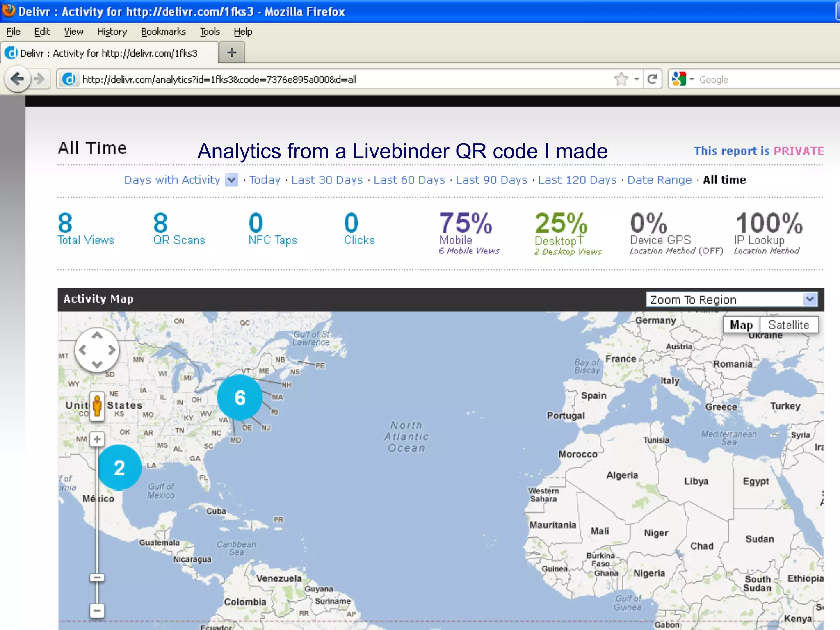Viewport: 840px width, 630px height.
Task: Click the 0 Clicks stat
Action: tap(359, 228)
